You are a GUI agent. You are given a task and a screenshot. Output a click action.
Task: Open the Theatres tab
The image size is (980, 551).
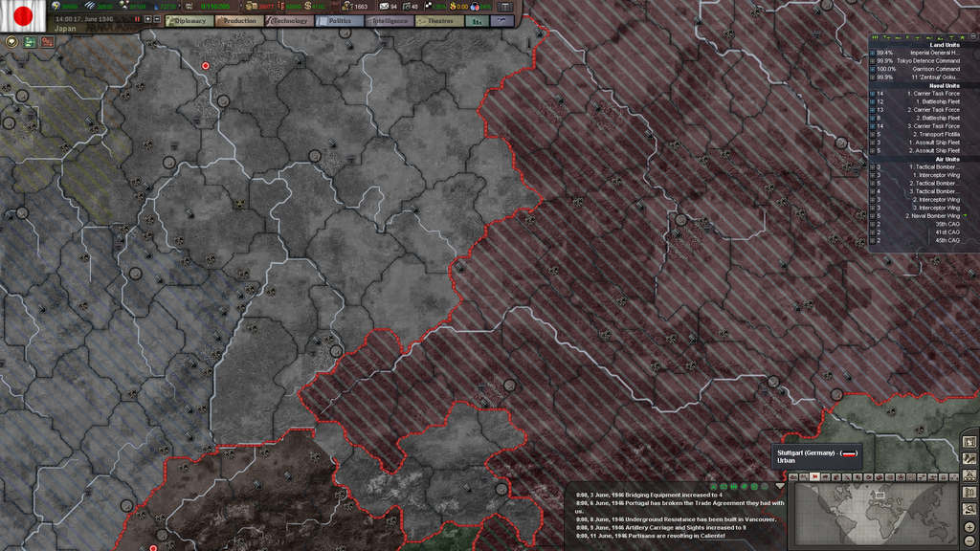coord(439,21)
